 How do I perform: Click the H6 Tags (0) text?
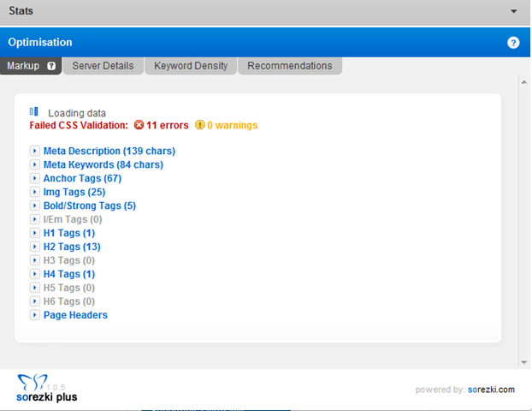click(x=69, y=301)
